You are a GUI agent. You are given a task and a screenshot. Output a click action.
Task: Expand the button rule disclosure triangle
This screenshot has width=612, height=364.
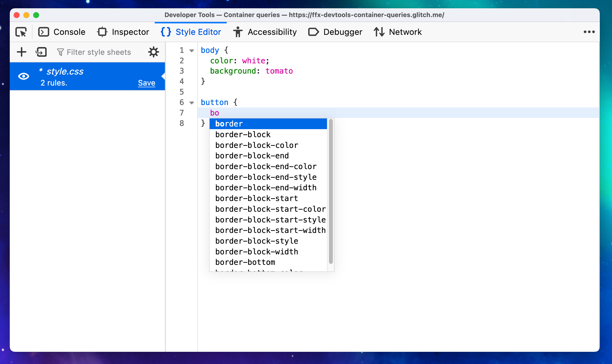coord(192,102)
